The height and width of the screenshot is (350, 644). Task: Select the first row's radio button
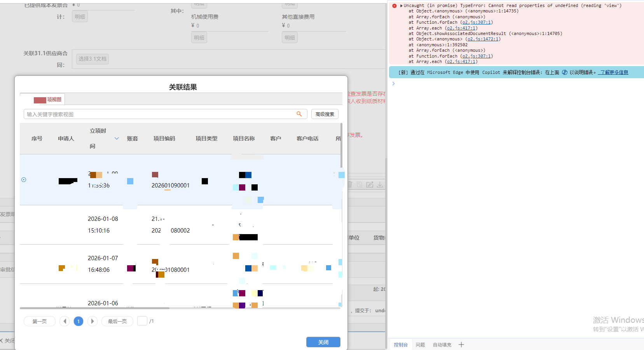pos(24,180)
